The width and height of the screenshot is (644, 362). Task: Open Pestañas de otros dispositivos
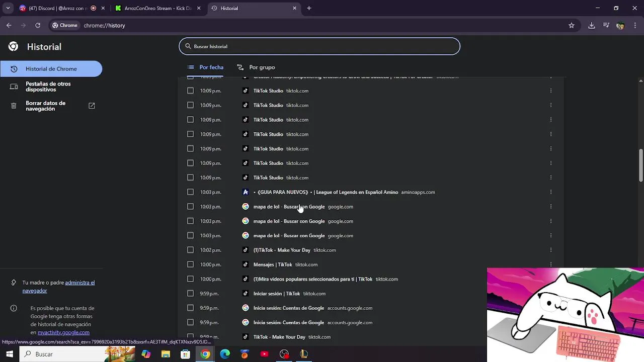51,86
